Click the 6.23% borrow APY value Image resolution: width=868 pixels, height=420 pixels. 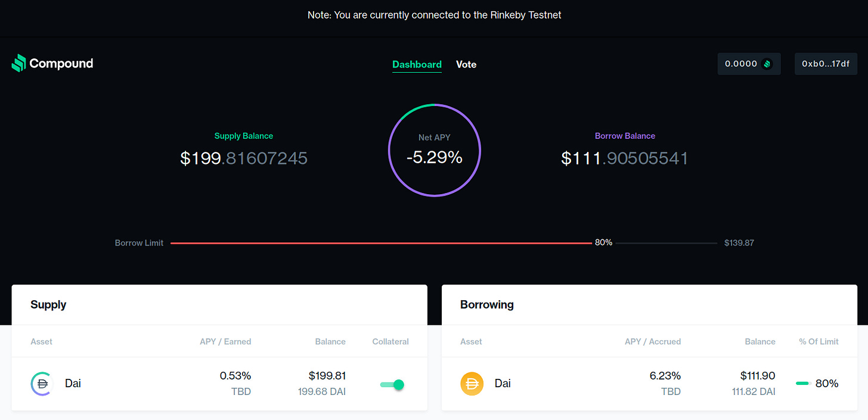pyautogui.click(x=665, y=376)
